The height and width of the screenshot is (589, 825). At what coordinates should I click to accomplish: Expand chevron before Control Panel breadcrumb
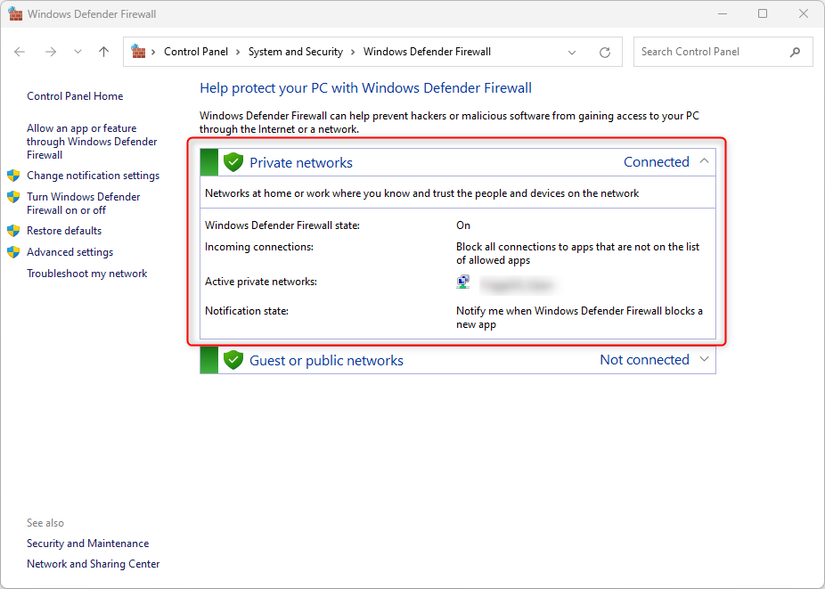pyautogui.click(x=153, y=52)
